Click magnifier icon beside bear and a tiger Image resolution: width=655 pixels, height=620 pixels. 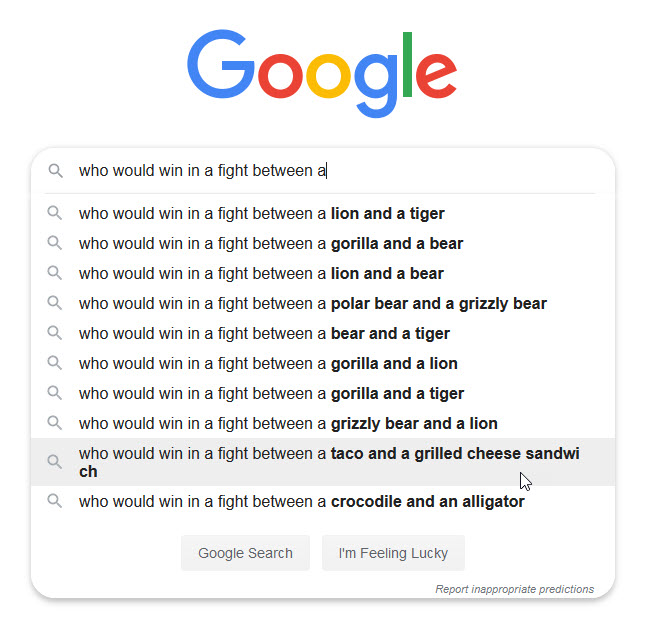coord(55,333)
